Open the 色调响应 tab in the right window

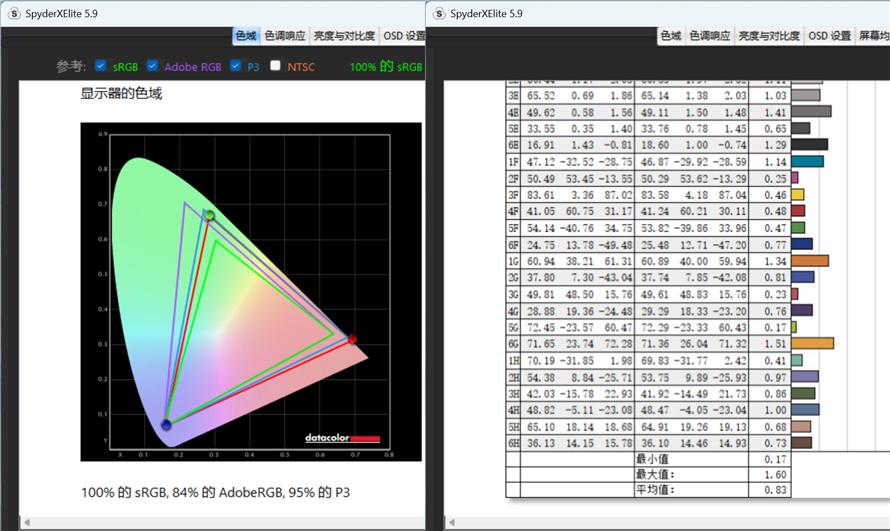710,36
